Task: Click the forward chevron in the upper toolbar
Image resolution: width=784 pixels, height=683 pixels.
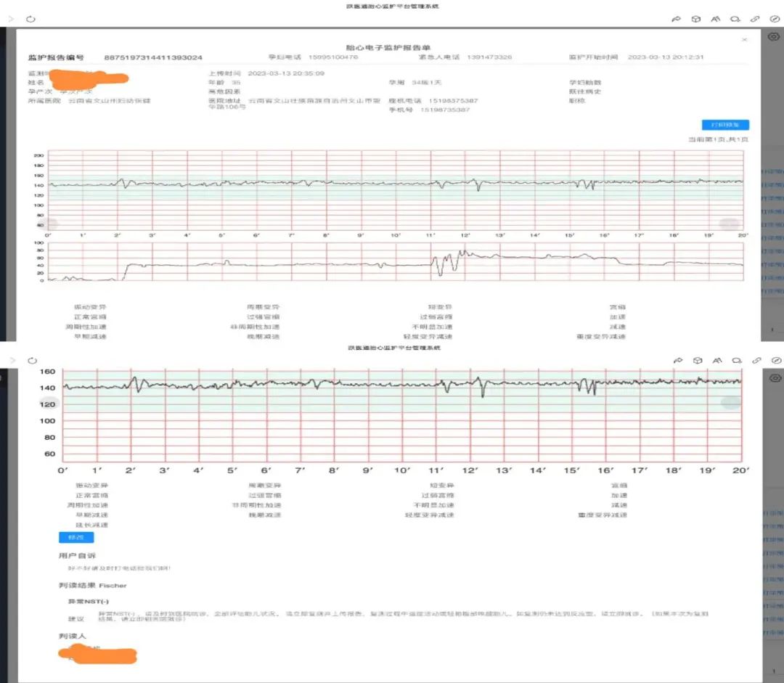Action: pos(11,19)
